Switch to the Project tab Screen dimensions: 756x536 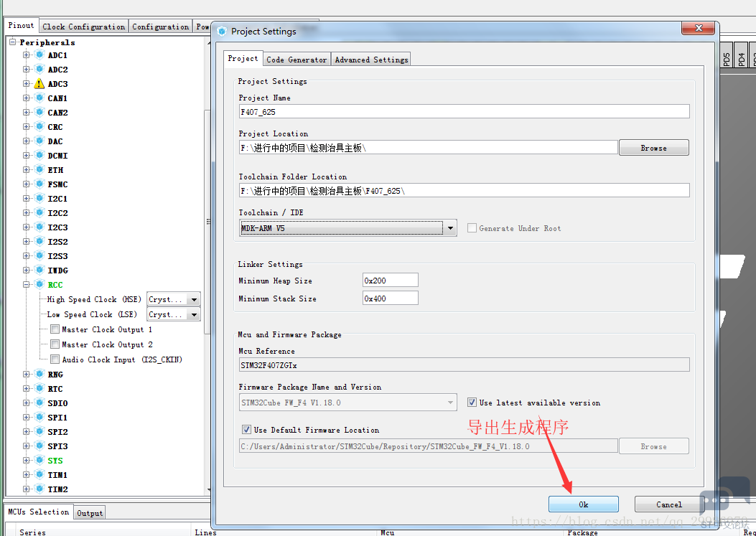(x=243, y=58)
